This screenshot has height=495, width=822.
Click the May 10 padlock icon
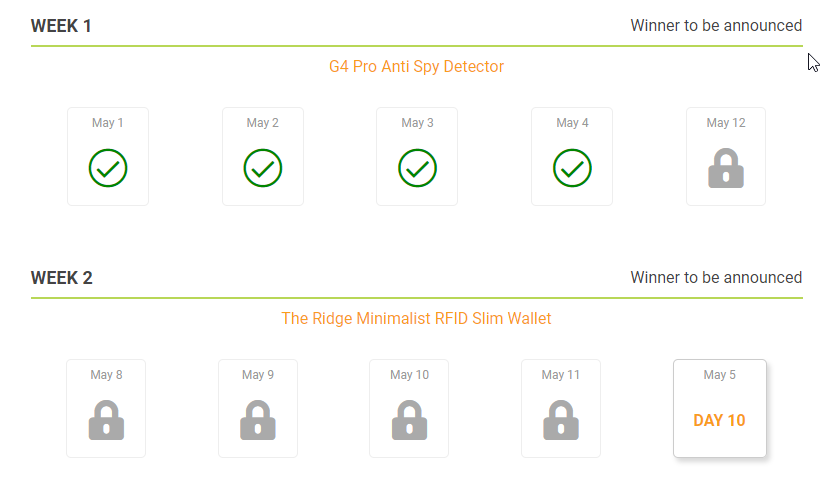click(409, 420)
